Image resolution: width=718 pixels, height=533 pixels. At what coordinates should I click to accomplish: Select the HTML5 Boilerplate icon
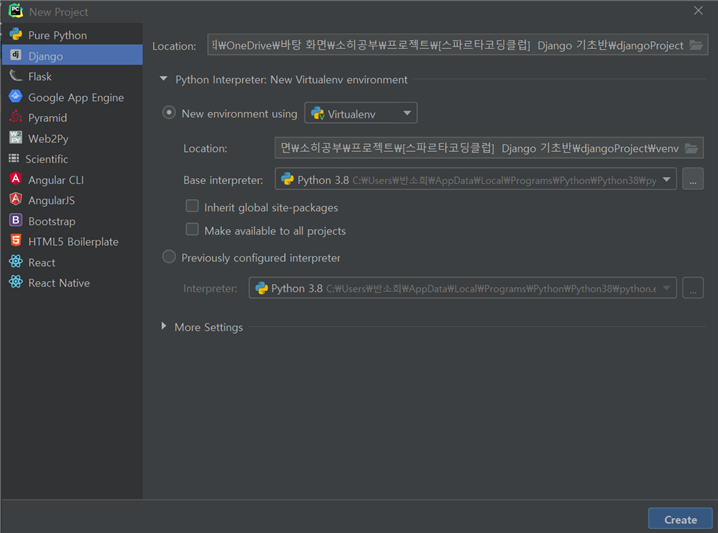(x=16, y=241)
